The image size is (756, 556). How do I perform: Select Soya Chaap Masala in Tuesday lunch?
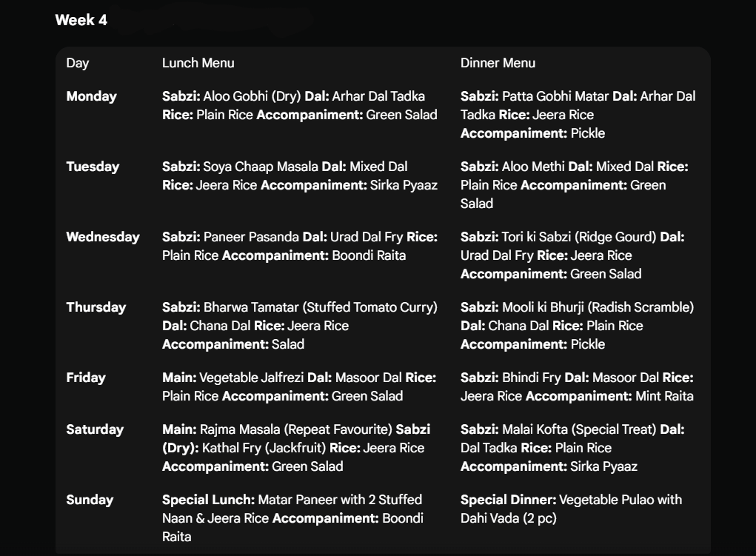[261, 167]
